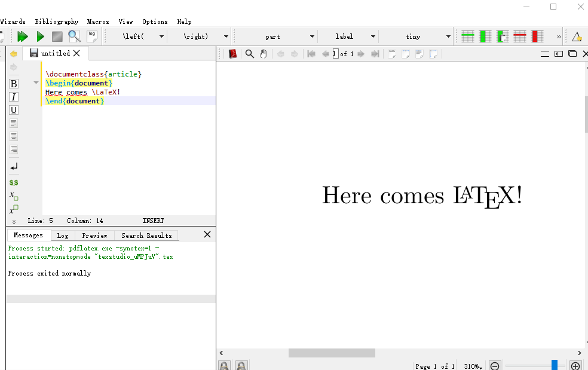Open the View menu

(x=125, y=22)
